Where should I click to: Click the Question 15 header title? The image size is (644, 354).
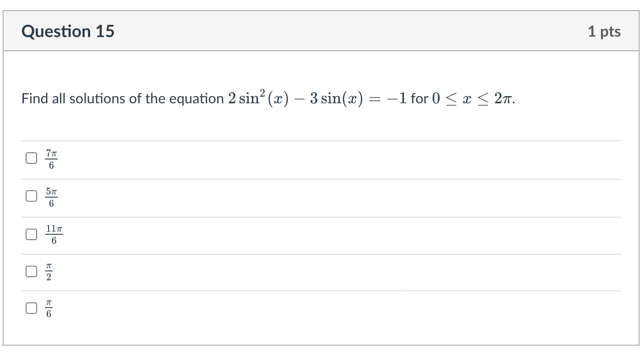[68, 31]
